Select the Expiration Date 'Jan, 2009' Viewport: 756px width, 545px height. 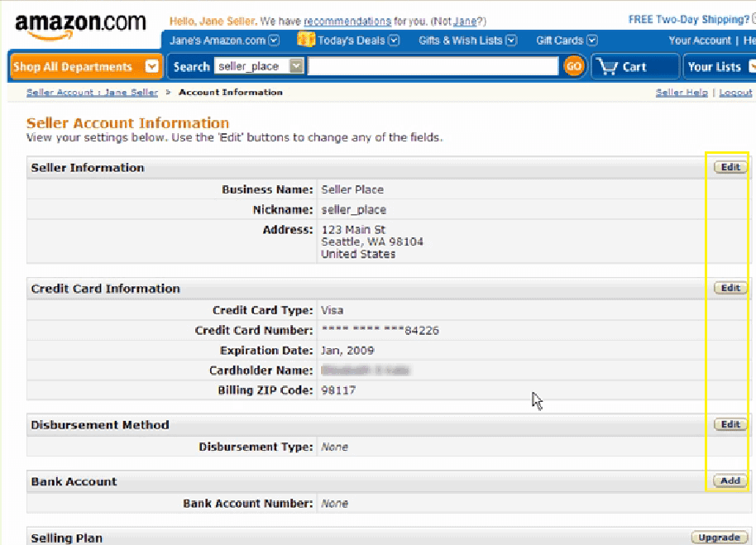(x=347, y=351)
